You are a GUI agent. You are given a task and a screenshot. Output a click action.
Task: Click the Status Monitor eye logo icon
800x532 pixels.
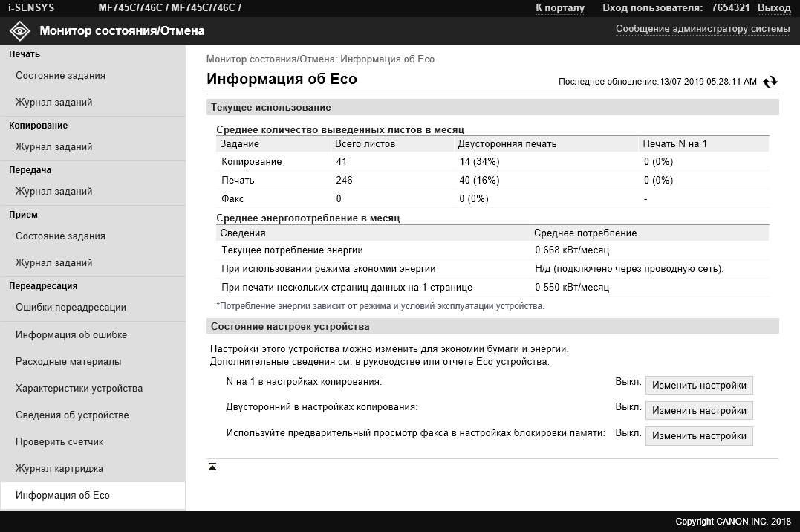(20, 31)
